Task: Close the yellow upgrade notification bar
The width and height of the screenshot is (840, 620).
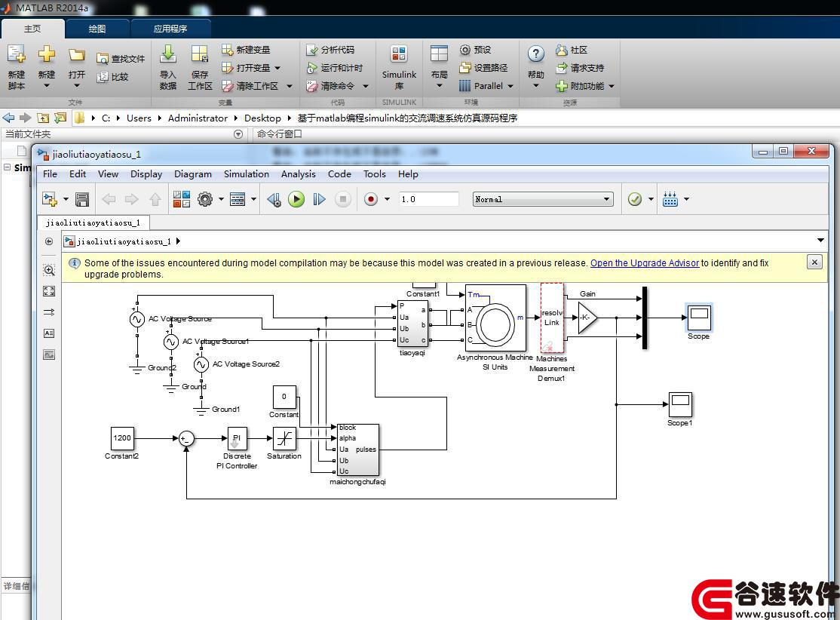Action: point(814,262)
